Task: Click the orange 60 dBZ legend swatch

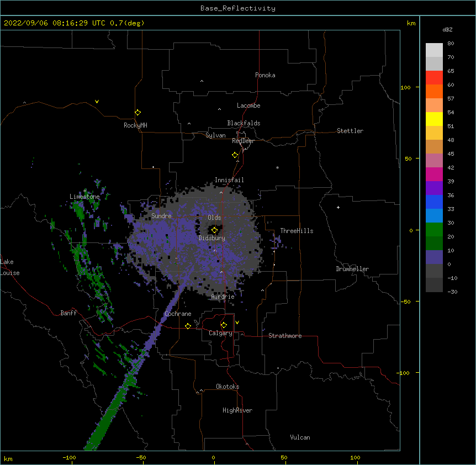Action: click(434, 91)
